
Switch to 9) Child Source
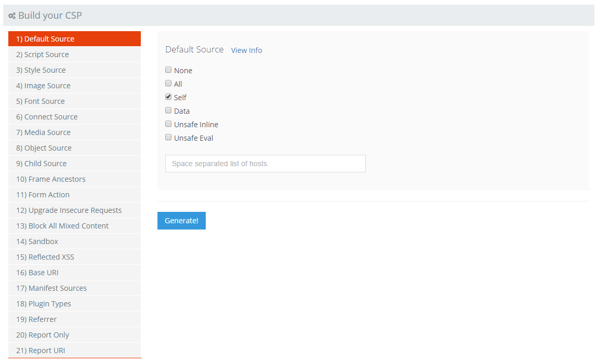point(75,164)
